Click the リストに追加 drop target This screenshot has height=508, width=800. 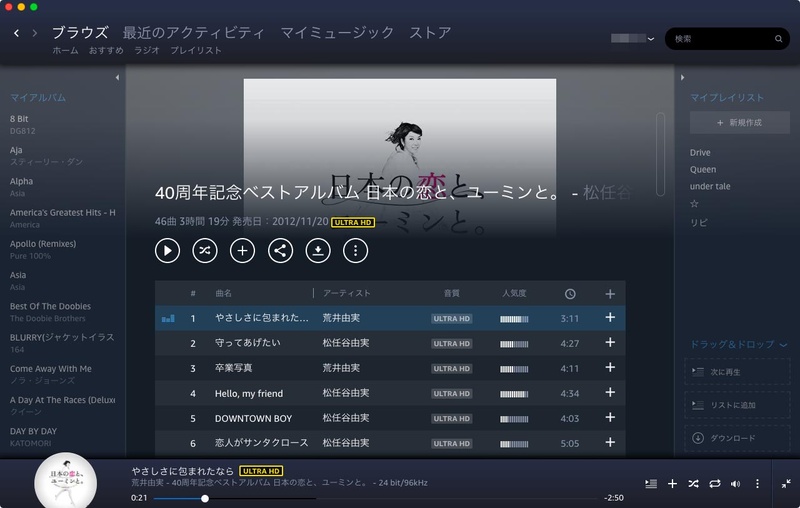click(x=737, y=405)
